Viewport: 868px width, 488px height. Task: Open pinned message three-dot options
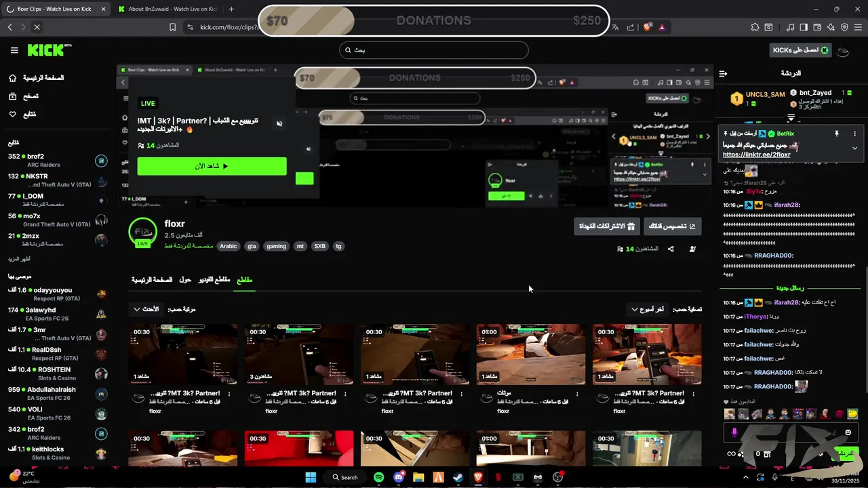(x=854, y=134)
